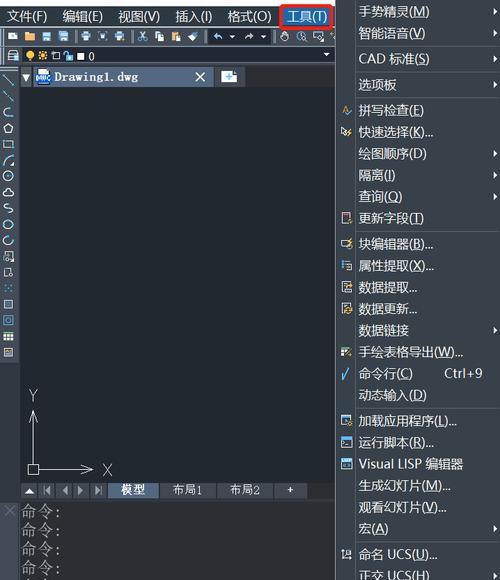
Task: Click the Undo arrow icon
Action: [x=219, y=36]
